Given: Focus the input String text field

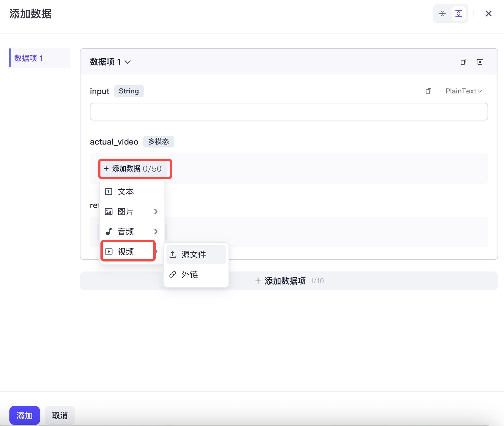Looking at the screenshot, I should [x=289, y=112].
